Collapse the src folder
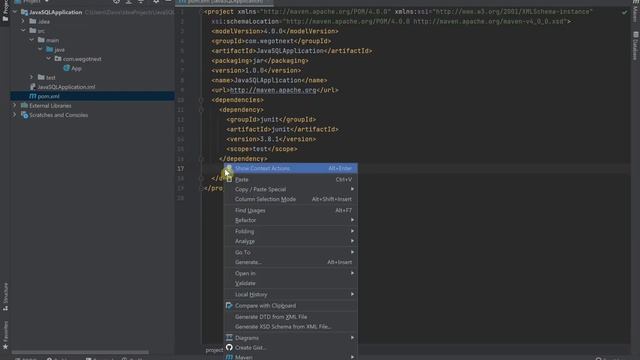The image size is (640, 360). tap(23, 31)
